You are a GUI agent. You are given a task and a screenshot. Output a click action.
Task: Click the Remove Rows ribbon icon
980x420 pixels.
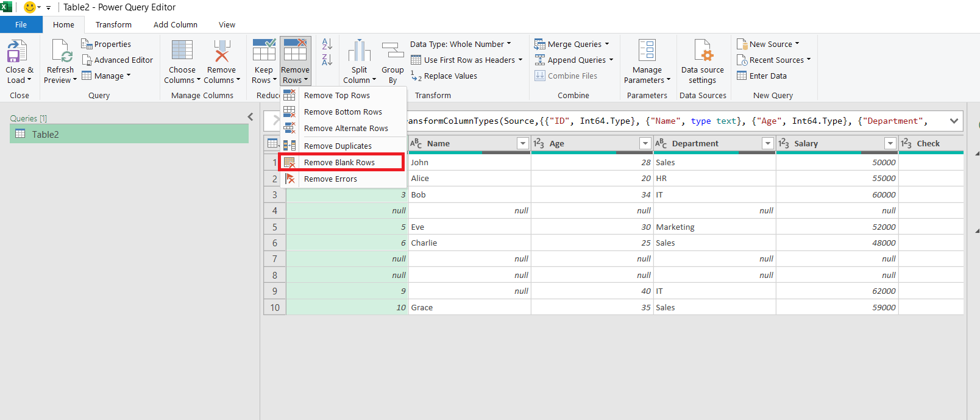(295, 50)
